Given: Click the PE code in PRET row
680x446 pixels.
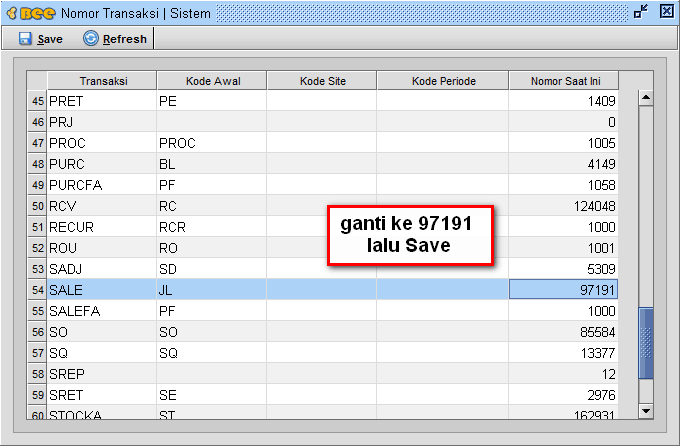Looking at the screenshot, I should coord(212,101).
